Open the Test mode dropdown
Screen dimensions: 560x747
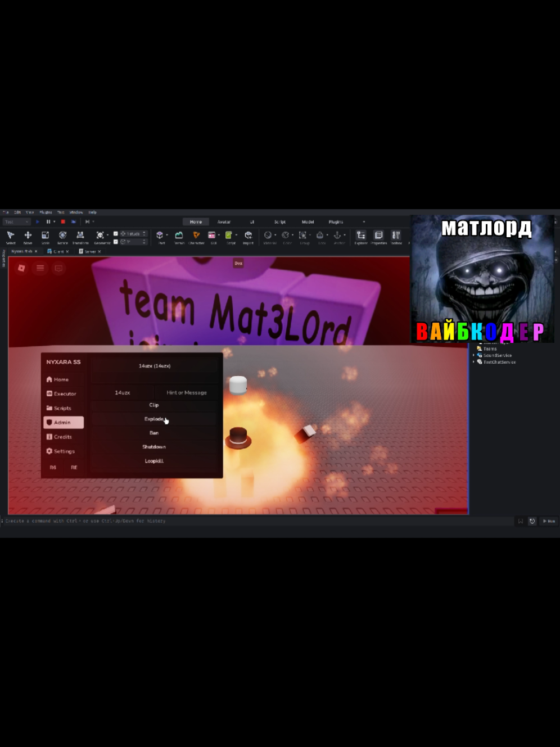16,222
